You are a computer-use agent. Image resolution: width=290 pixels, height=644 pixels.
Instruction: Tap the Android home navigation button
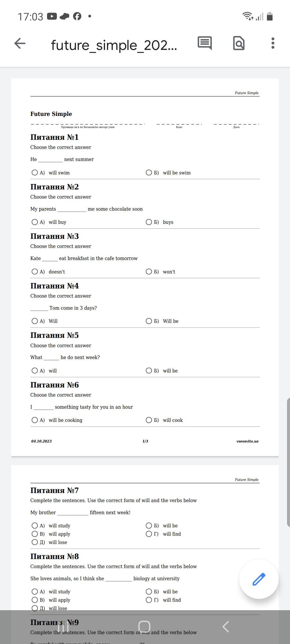(x=144, y=627)
